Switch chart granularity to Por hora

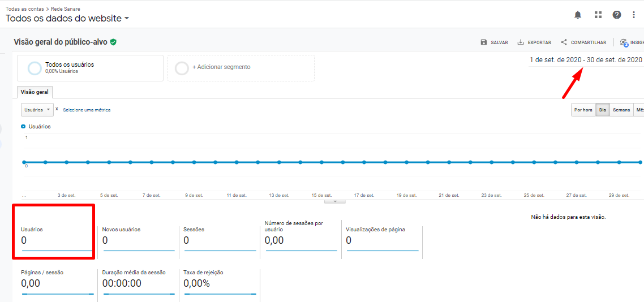point(583,110)
